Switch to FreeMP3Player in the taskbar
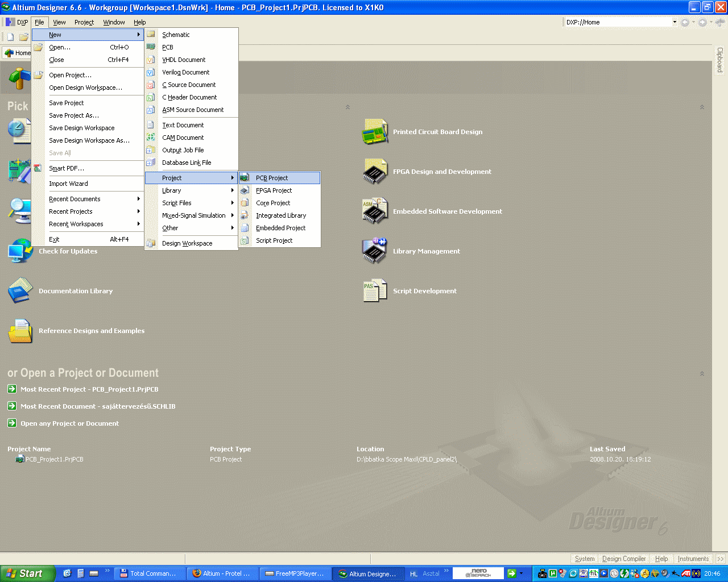 tap(295, 573)
